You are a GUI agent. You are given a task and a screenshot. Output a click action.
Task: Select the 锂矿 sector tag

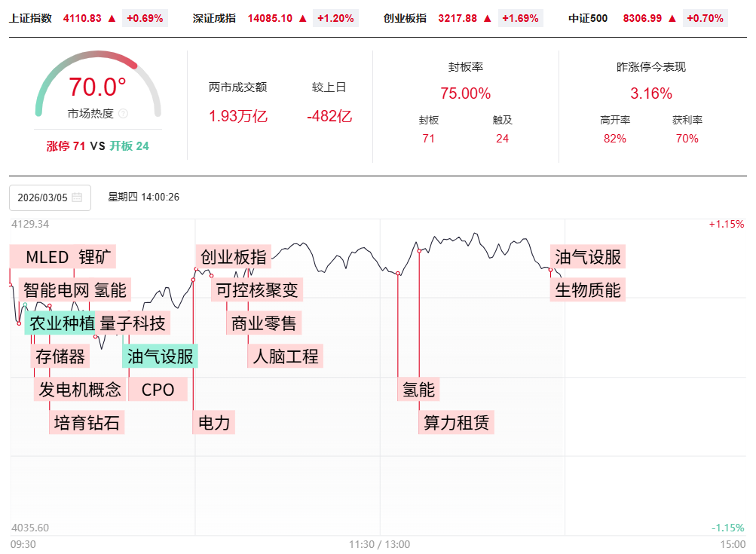coord(97,257)
